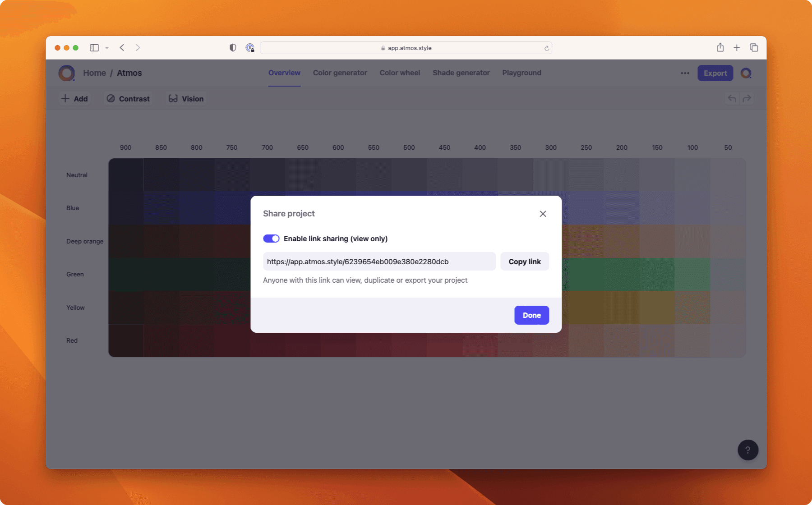Redo the last palette change
The height and width of the screenshot is (505, 812).
747,98
